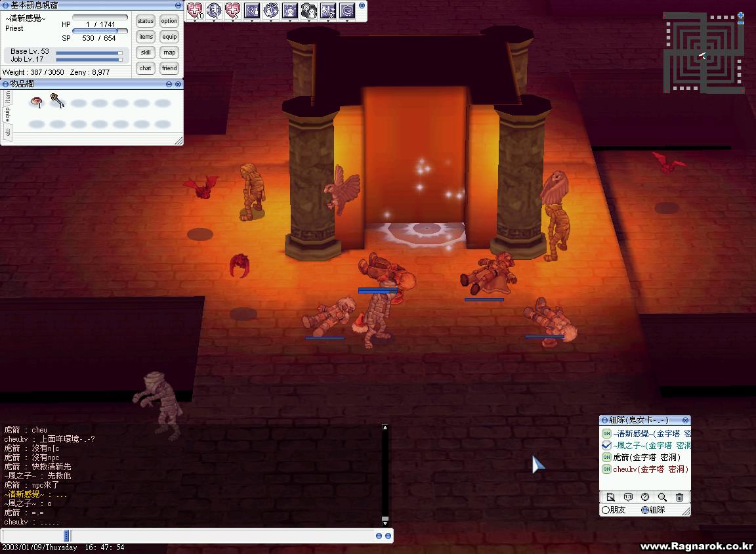Toggle the 基本訊息視窗 left title button

click(6, 5)
